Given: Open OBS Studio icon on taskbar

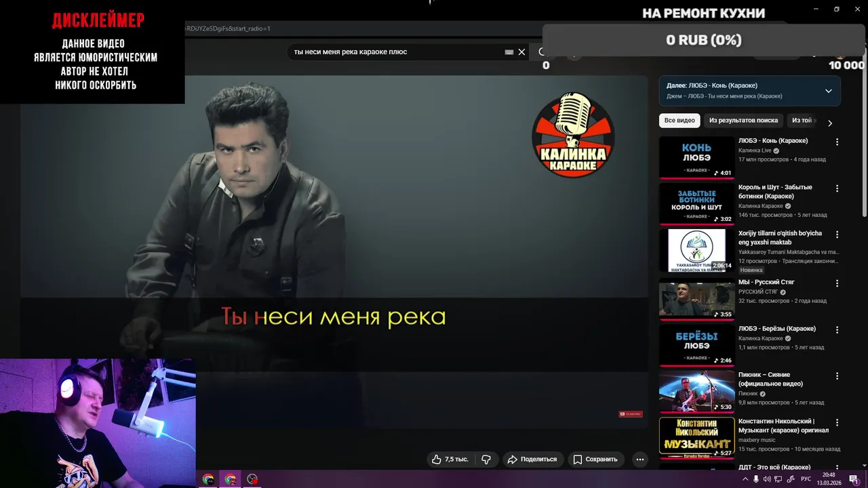Looking at the screenshot, I should click(x=253, y=479).
